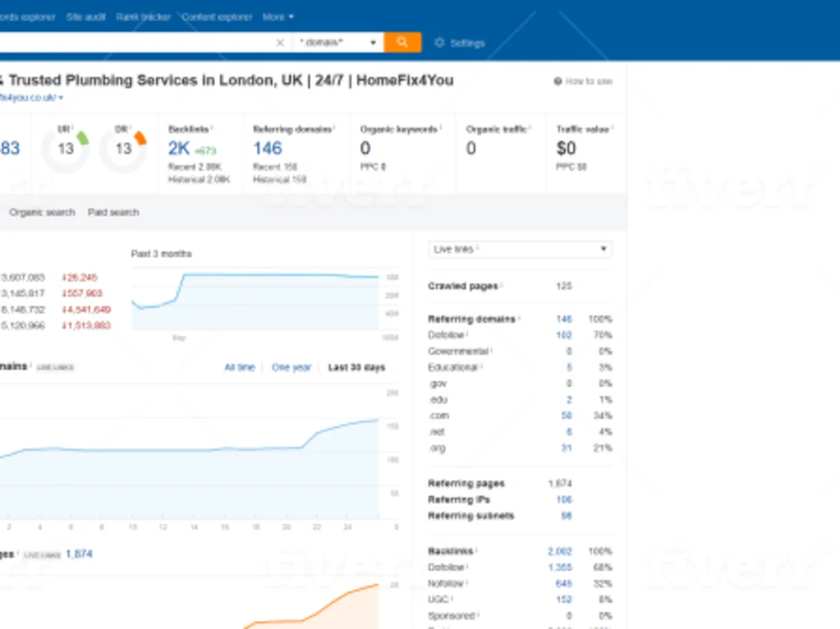Switch to the Organic search tab
Screen dimensions: 840x629
coord(42,212)
